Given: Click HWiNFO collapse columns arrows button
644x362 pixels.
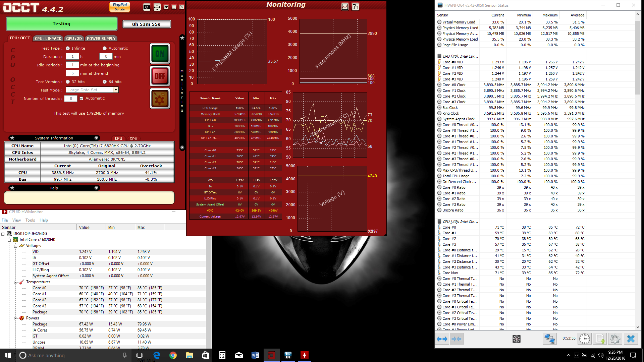Looking at the screenshot, I should point(457,339).
